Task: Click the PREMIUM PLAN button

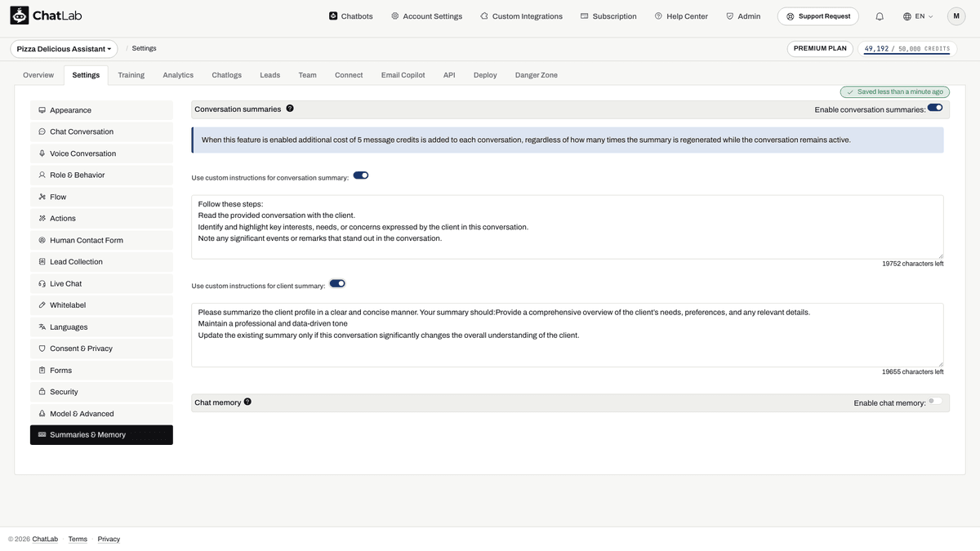Action: [820, 49]
